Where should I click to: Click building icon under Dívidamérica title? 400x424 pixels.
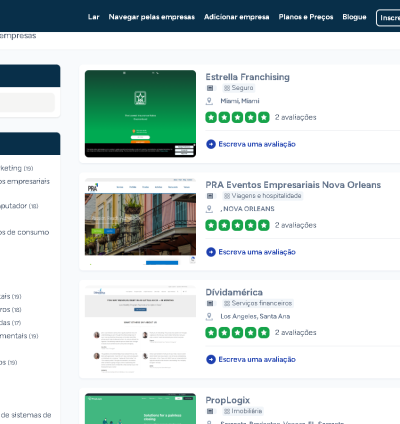click(x=210, y=303)
